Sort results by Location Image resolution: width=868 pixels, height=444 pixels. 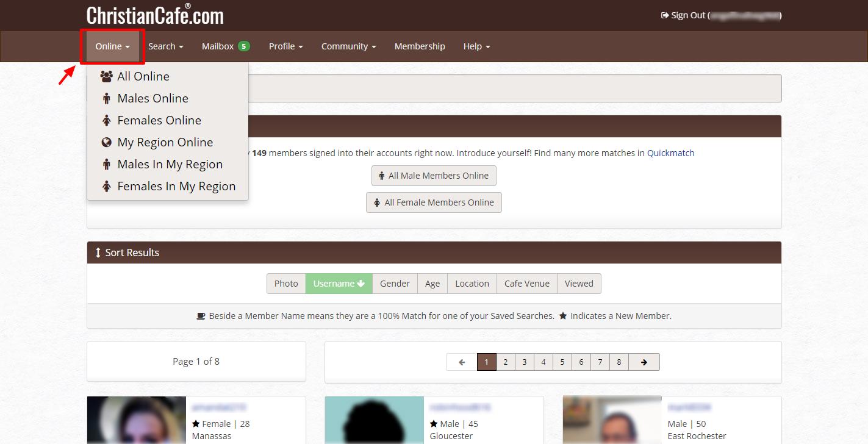point(472,284)
